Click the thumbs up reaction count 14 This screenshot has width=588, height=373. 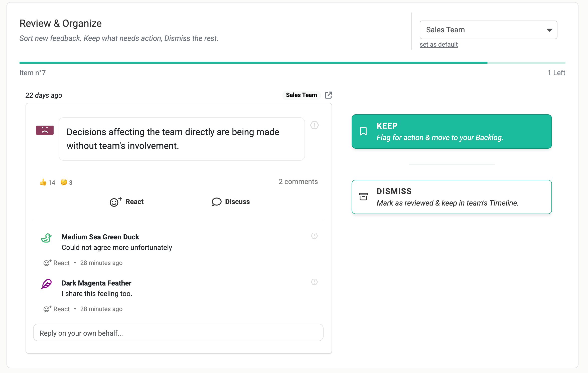(47, 182)
